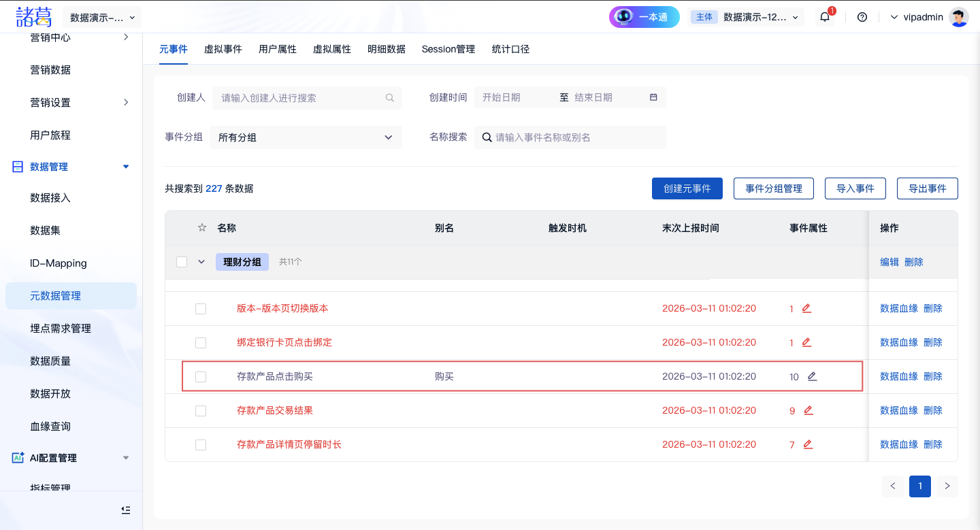The width and height of the screenshot is (980, 530).
Task: Focus the 名称搜索 event name input
Action: tap(577, 137)
